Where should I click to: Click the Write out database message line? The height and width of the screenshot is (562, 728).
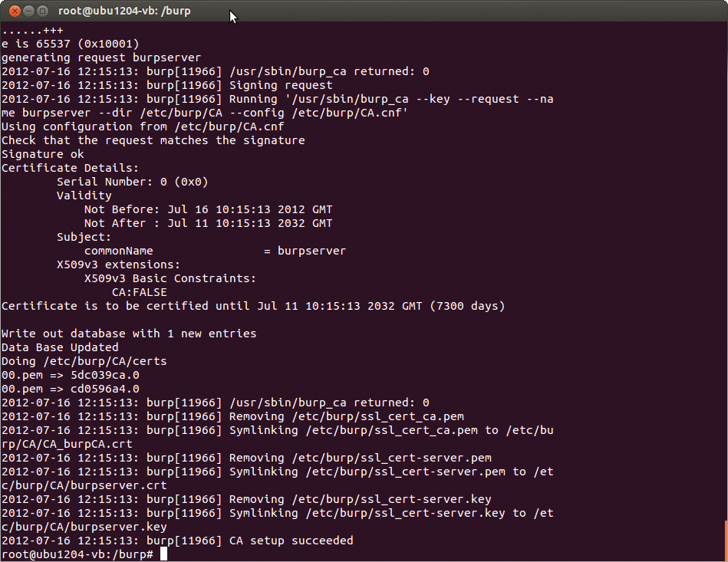coord(129,333)
